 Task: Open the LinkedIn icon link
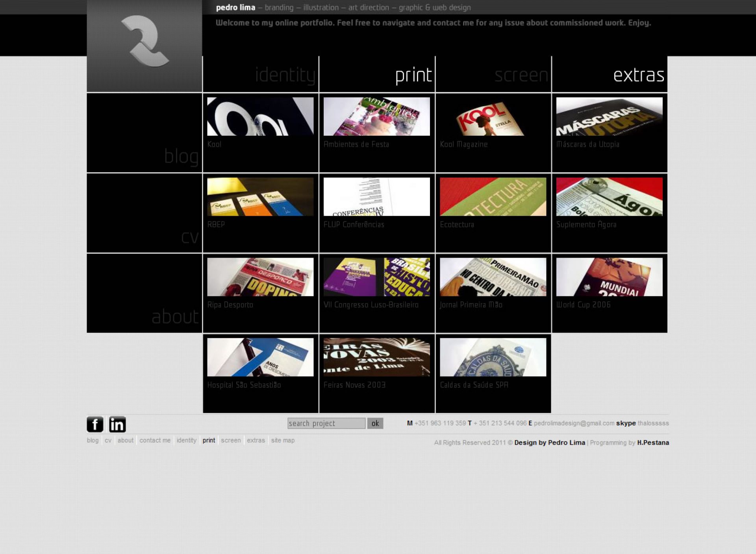[117, 424]
